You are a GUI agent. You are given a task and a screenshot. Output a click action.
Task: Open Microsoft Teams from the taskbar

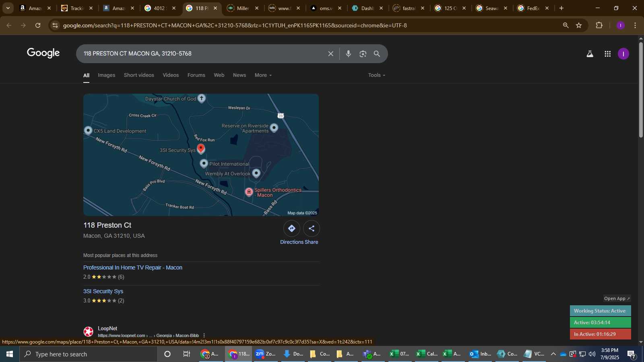click(x=372, y=354)
